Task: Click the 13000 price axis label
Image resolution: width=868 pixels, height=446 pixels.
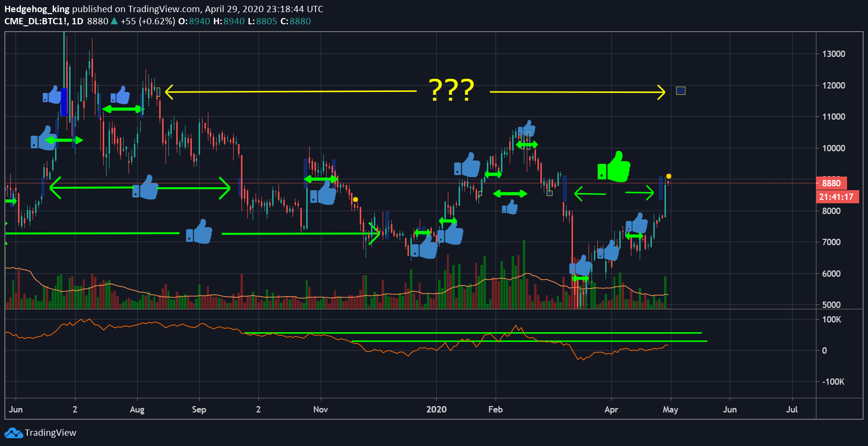Action: [833, 54]
